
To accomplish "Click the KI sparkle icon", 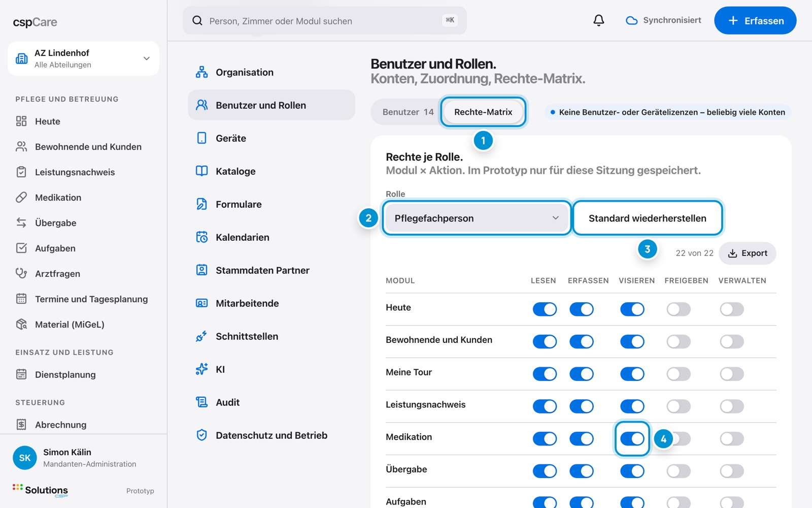I will point(201,369).
